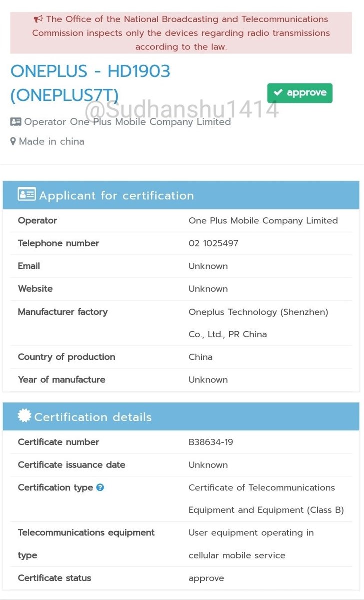Select the telephone number 02 1025497
The width and height of the screenshot is (364, 600).
click(x=213, y=243)
